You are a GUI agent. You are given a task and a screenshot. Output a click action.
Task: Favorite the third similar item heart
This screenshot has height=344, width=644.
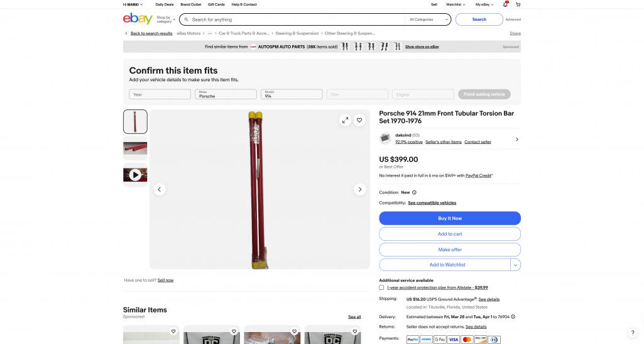294,331
